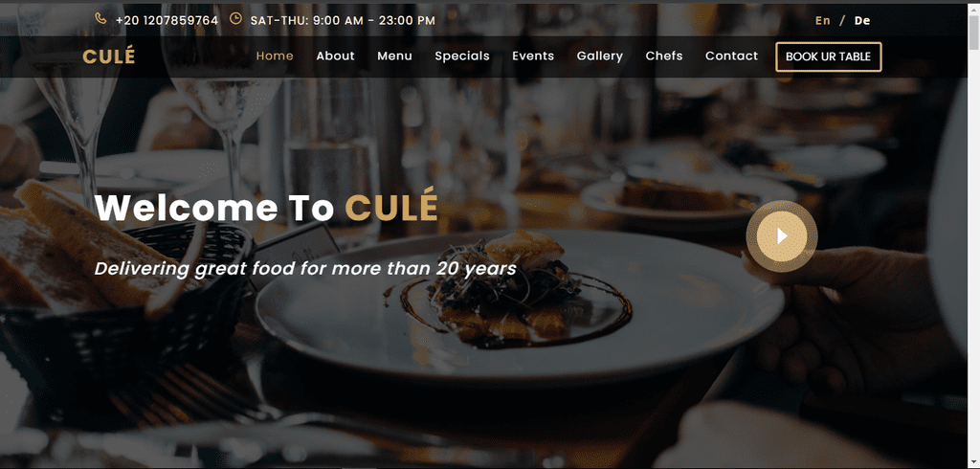The width and height of the screenshot is (980, 469).
Task: Click the clock icon beside opening hours
Action: pyautogui.click(x=235, y=19)
